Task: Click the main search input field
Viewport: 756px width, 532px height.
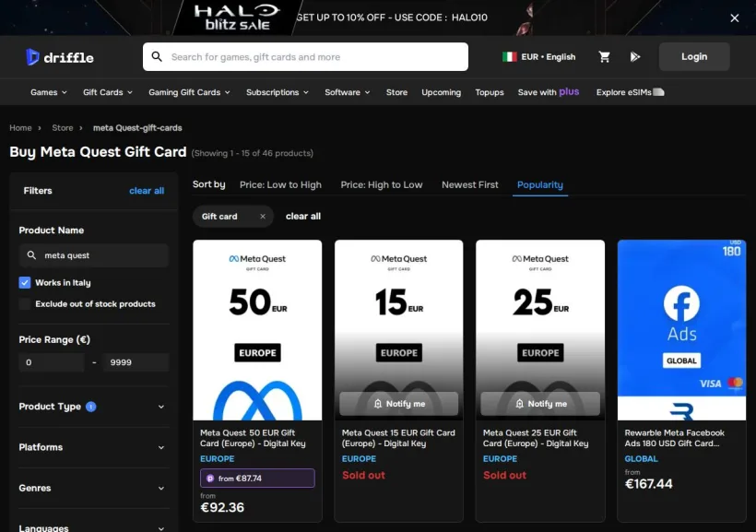Action: pyautogui.click(x=305, y=56)
